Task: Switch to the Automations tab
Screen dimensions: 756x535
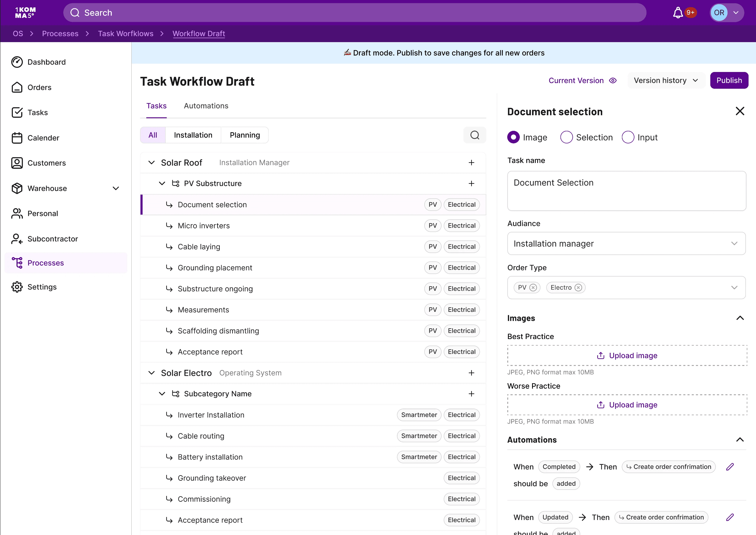Action: (x=206, y=106)
